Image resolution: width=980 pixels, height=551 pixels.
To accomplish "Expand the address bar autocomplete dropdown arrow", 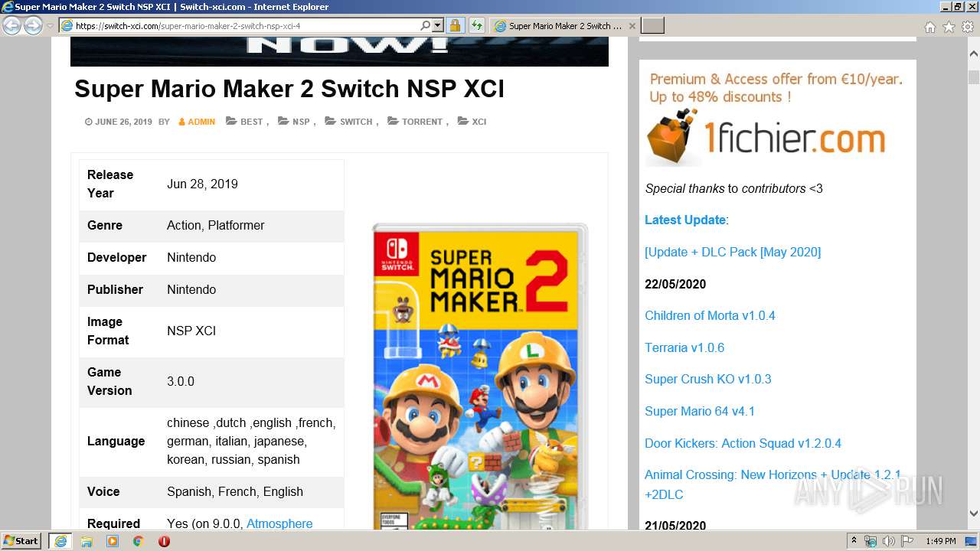I will coord(438,25).
